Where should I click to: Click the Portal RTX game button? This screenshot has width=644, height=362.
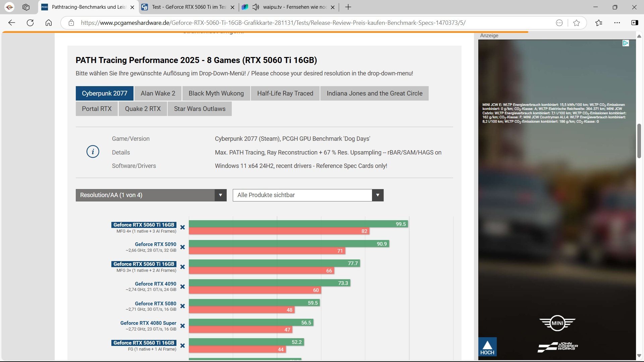tap(97, 109)
